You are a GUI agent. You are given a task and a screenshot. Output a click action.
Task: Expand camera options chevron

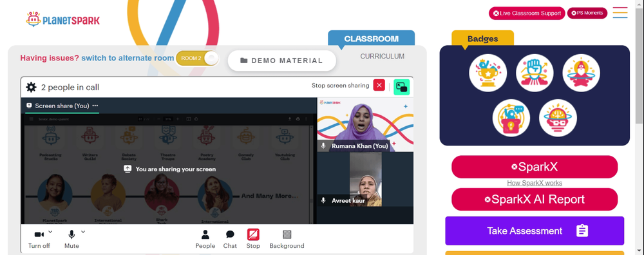pos(50,232)
